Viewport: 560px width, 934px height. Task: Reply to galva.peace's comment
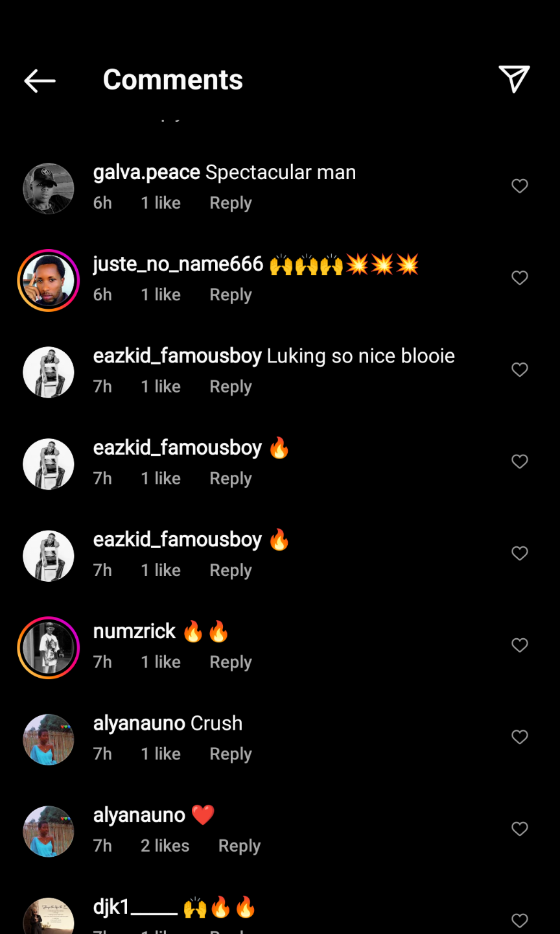(x=230, y=203)
